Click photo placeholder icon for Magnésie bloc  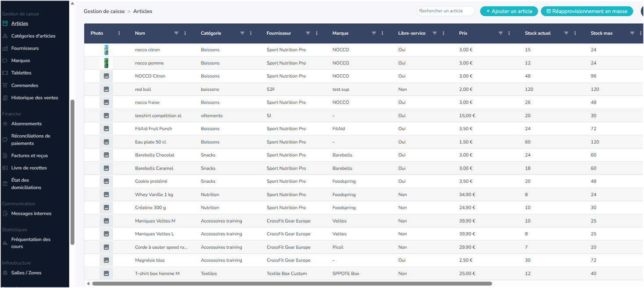coord(106,260)
